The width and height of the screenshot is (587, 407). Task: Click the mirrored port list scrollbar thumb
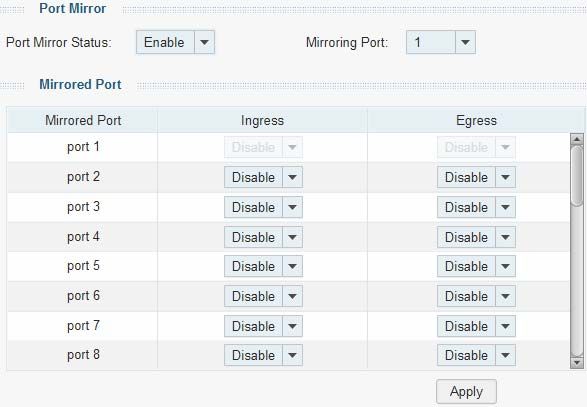(577, 176)
